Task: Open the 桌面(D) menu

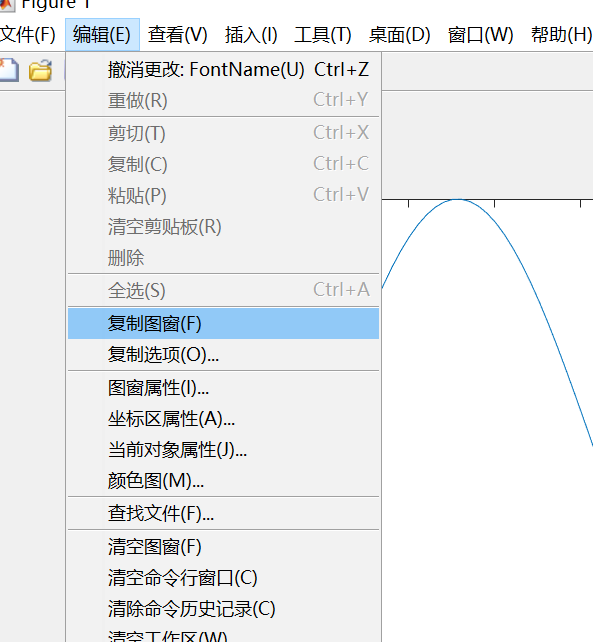Action: [399, 34]
